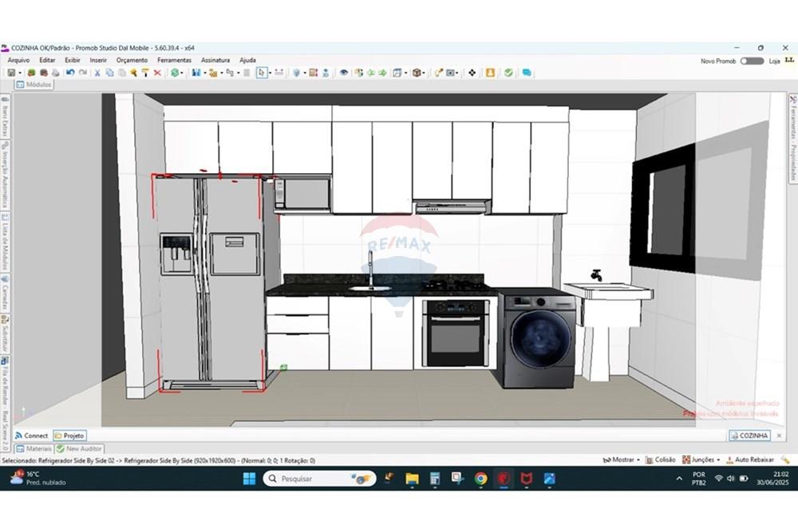Expand the save icon dropdown arrow
The height and width of the screenshot is (532, 798).
click(x=20, y=73)
